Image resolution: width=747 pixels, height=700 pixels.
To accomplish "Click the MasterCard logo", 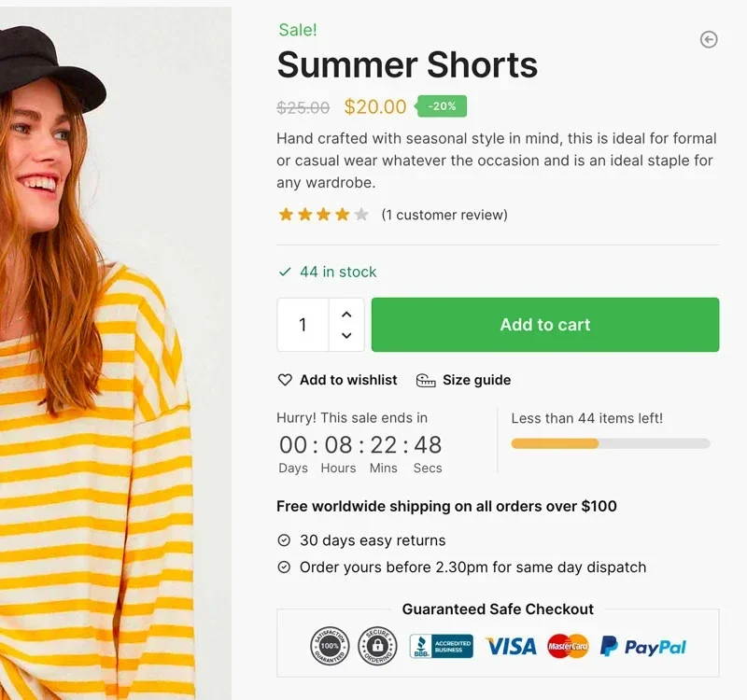I will (568, 646).
